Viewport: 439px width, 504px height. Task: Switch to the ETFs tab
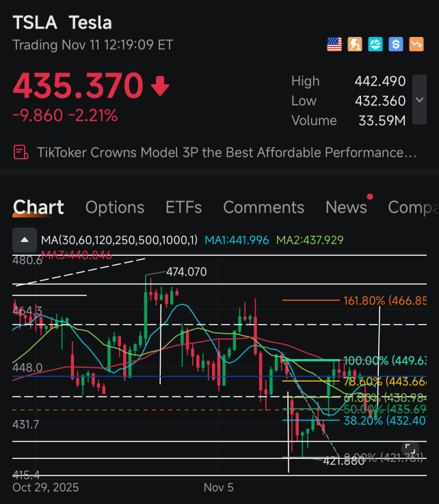click(184, 207)
